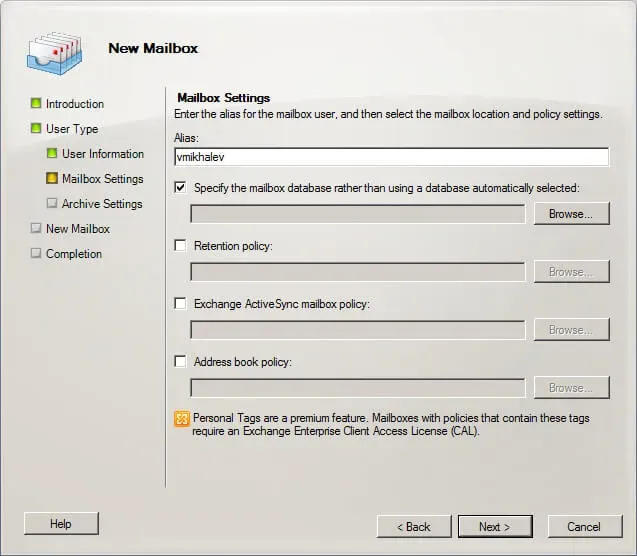Click the Mailbox Settings heading text
Screen dimensions: 637x556
click(224, 98)
